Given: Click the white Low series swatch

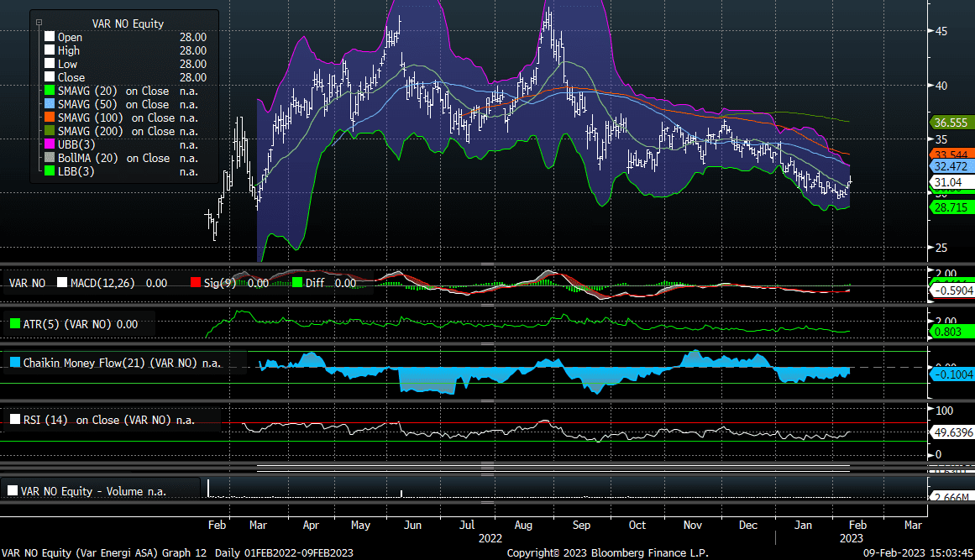Looking at the screenshot, I should [50, 64].
